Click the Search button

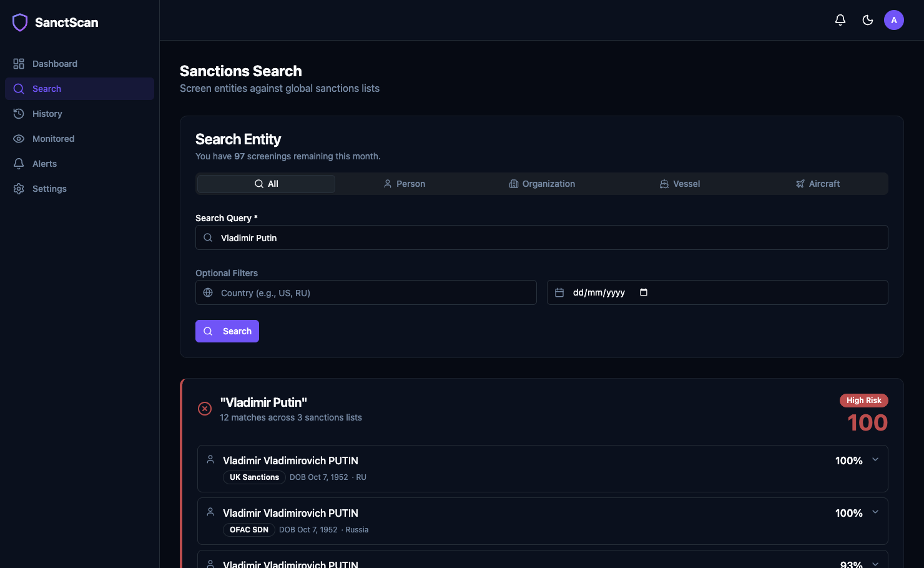pos(227,331)
